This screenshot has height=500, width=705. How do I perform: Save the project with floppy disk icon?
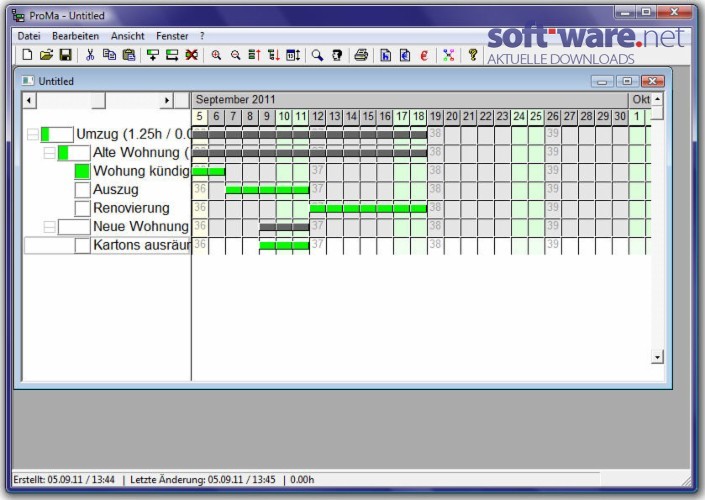tap(66, 55)
